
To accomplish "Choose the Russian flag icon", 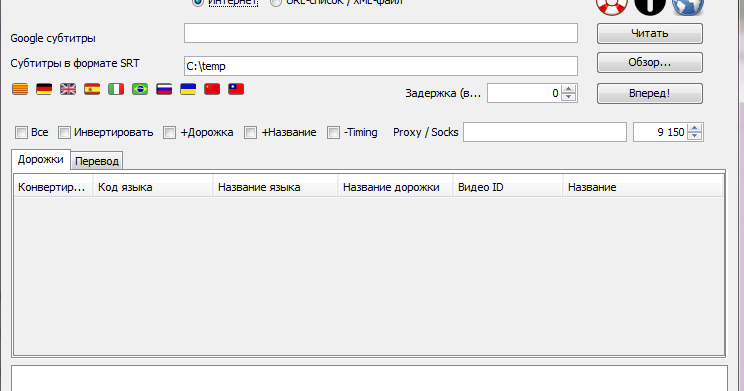I will click(164, 89).
